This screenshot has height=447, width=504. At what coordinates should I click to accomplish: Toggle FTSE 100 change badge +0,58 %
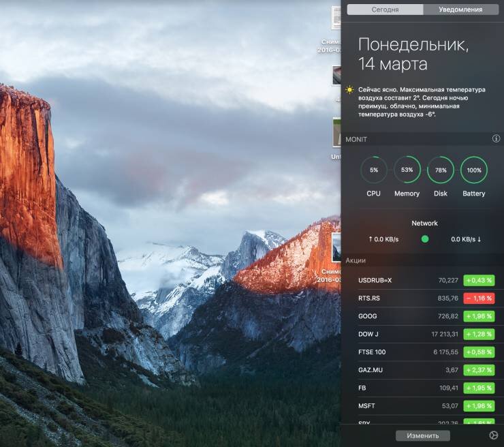(479, 352)
